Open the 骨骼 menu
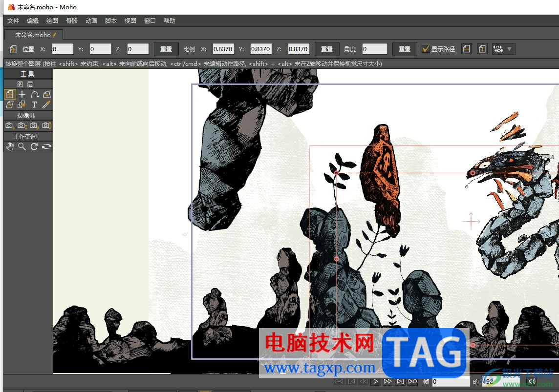559x392 pixels. (x=72, y=21)
